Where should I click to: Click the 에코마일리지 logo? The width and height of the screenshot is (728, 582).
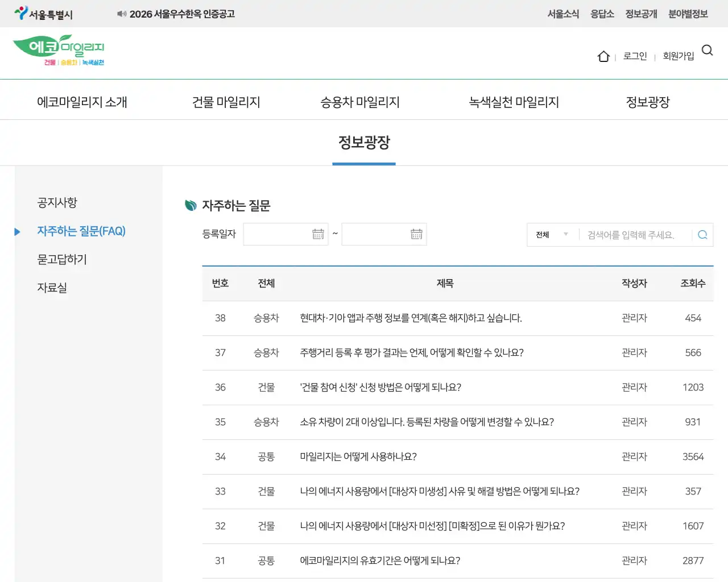(x=59, y=50)
